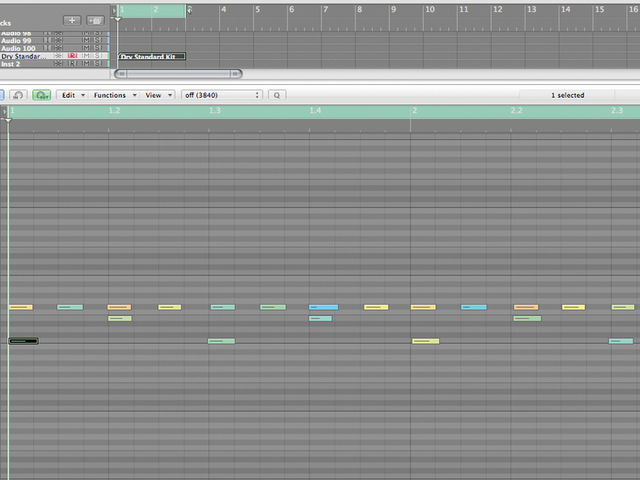
Task: Select the orange top-row note at 2.2
Action: point(526,307)
